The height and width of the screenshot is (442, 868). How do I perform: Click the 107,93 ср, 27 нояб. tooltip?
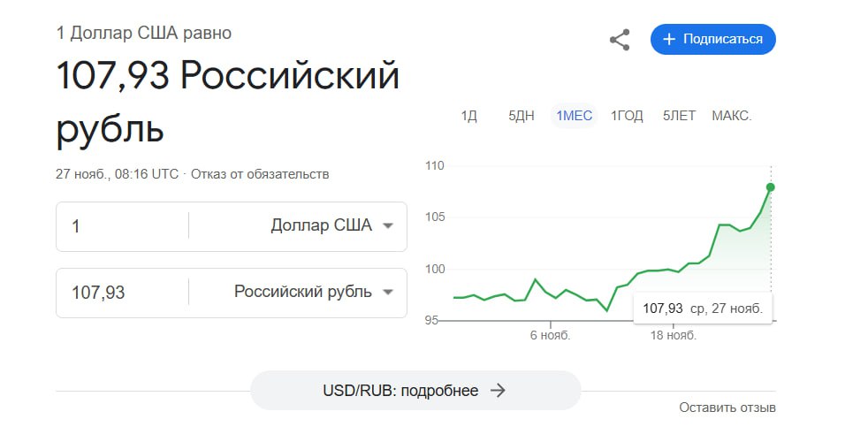(703, 309)
